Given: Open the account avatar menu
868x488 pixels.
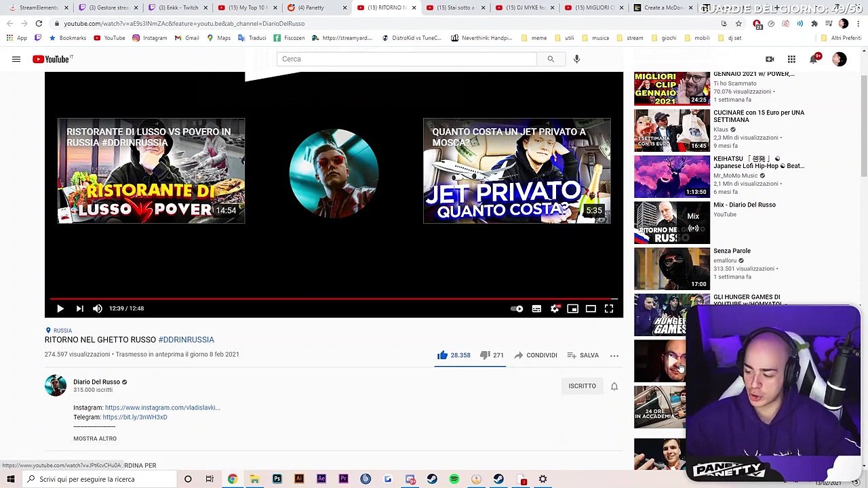Looking at the screenshot, I should tap(840, 59).
